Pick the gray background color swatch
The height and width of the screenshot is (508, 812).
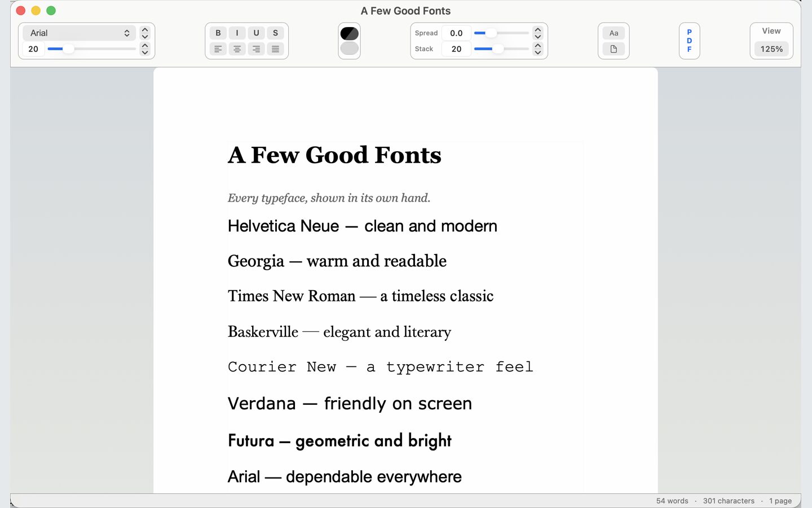[350, 49]
